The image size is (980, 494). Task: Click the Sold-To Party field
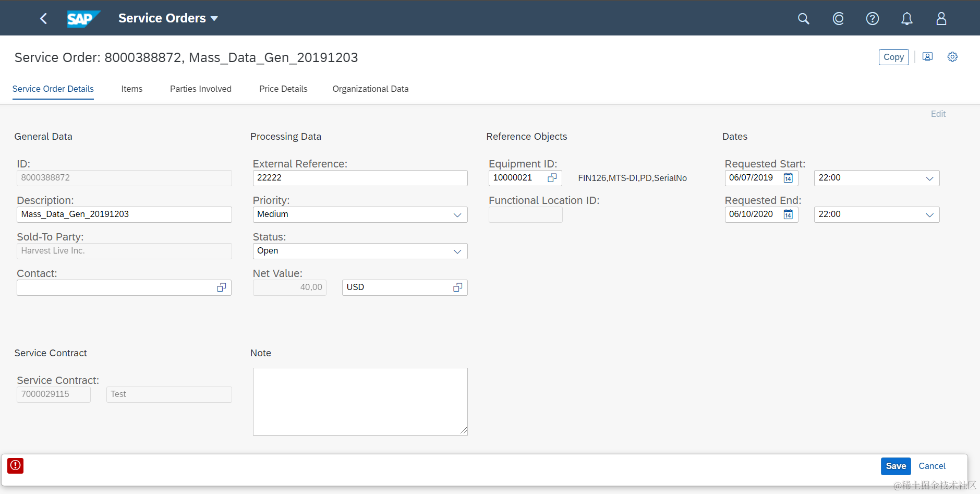124,251
